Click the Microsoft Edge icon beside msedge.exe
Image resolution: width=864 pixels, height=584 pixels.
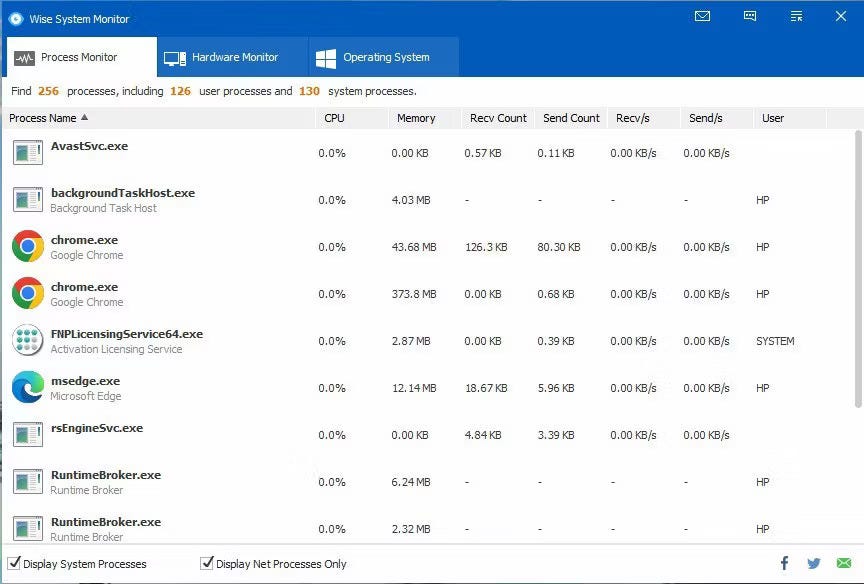[27, 387]
